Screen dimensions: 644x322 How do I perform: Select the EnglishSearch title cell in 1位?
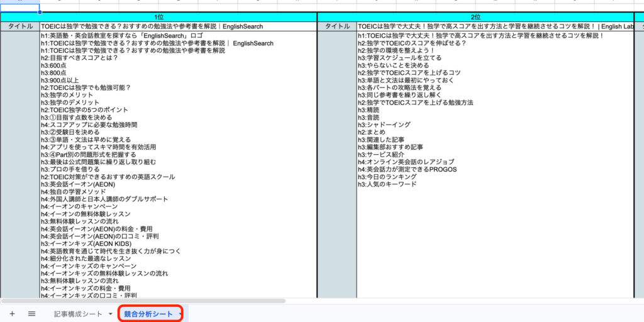click(x=178, y=27)
